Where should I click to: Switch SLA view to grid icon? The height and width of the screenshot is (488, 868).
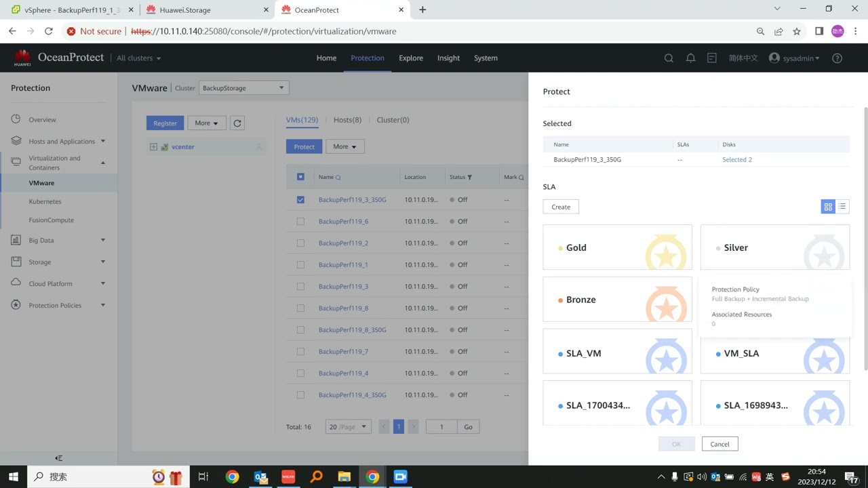tap(828, 207)
